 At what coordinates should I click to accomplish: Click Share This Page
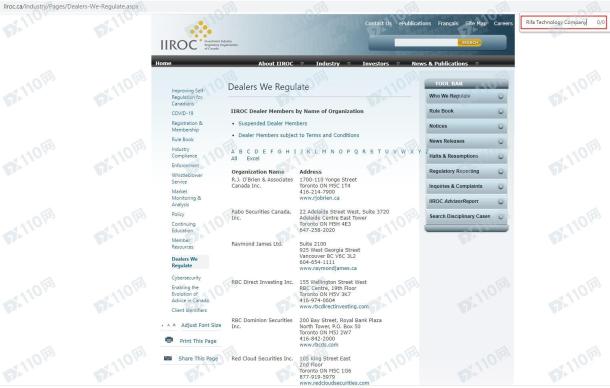coord(198,358)
